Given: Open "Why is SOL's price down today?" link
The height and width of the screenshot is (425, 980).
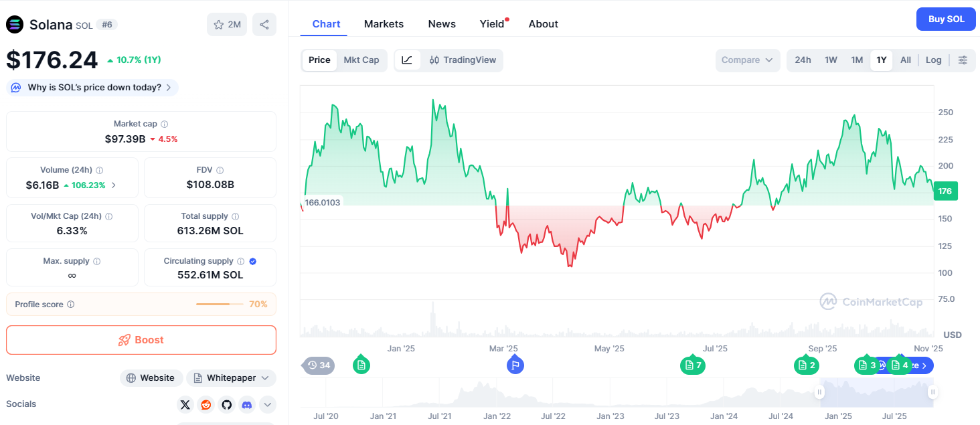Looking at the screenshot, I should tap(92, 88).
